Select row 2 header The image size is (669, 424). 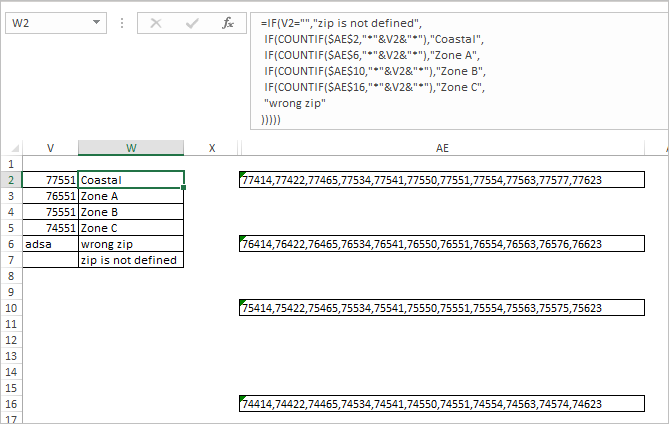11,180
